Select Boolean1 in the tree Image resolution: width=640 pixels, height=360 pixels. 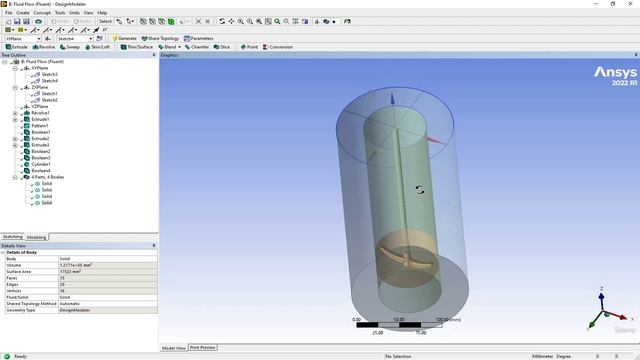click(41, 132)
